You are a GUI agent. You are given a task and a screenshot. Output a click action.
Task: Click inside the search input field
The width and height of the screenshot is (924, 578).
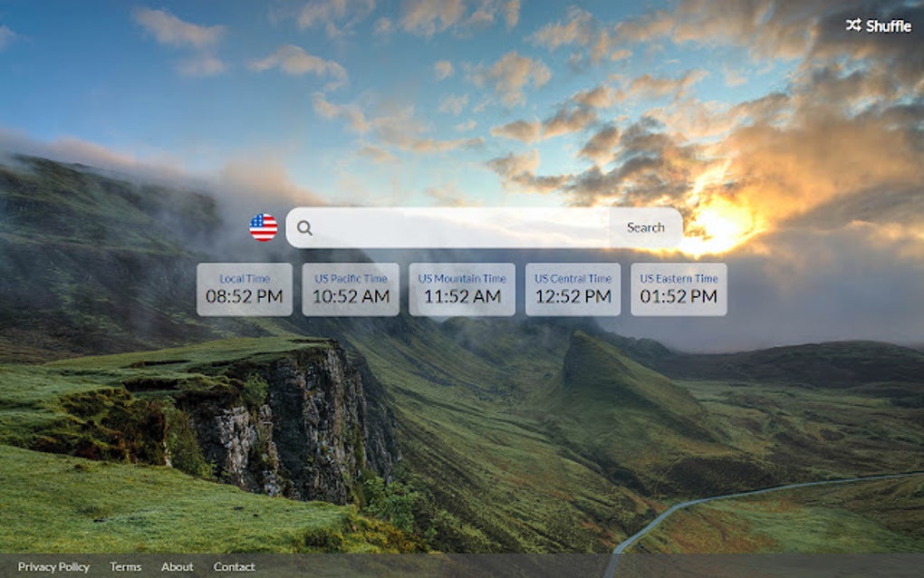[453, 226]
